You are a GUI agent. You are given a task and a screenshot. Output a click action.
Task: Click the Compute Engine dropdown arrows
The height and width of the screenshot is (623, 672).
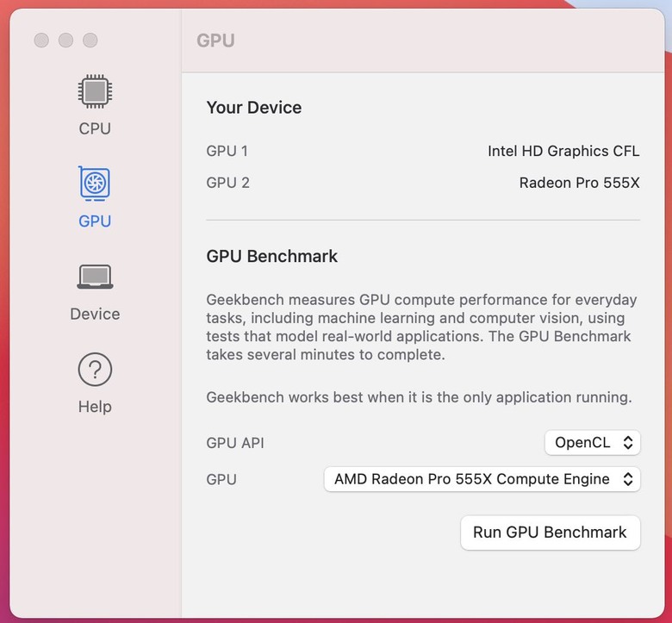628,479
